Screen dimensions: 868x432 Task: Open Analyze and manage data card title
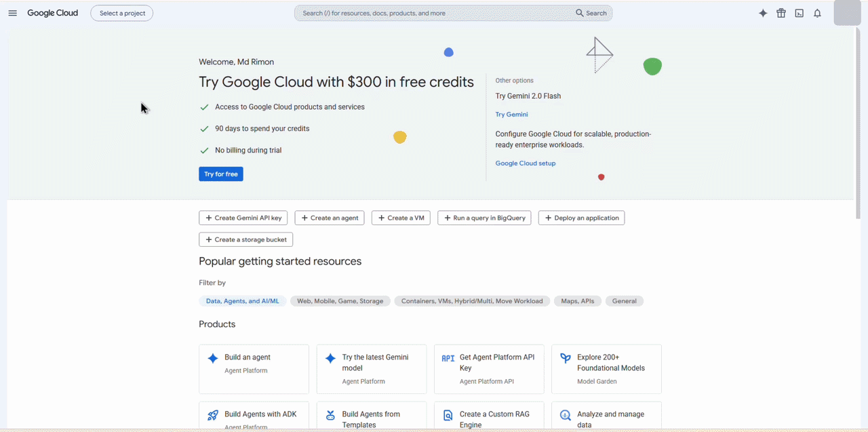(x=610, y=420)
